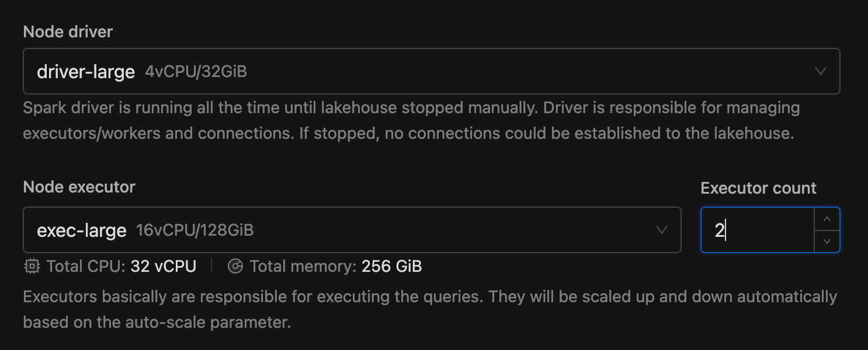Expand the Node executor chevron
The image size is (868, 350).
coord(662,230)
